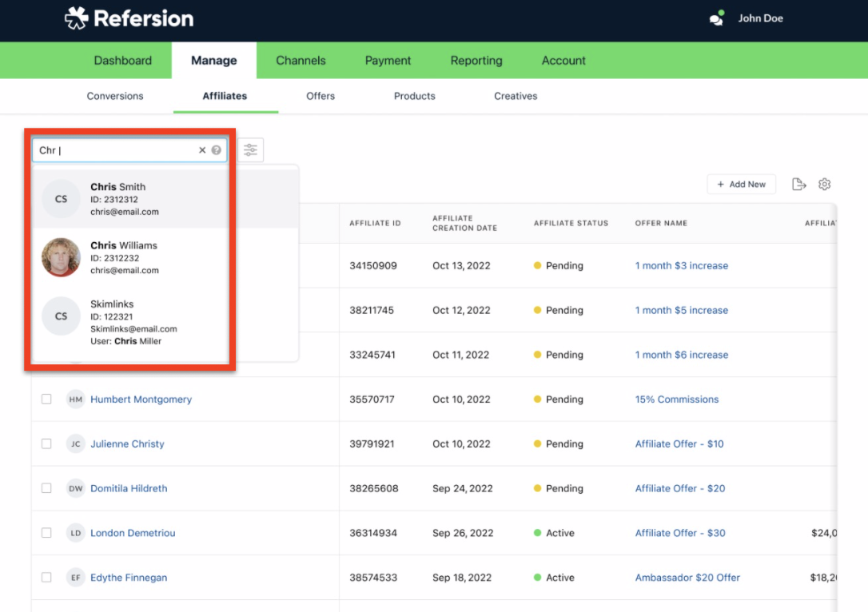
Task: Check the Domitila Hildreth row checkbox
Action: (46, 488)
